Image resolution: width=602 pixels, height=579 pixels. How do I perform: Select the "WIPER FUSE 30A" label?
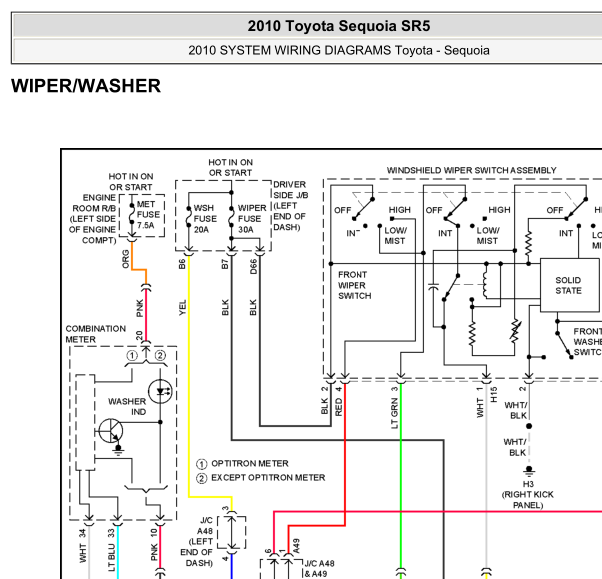coord(252,219)
